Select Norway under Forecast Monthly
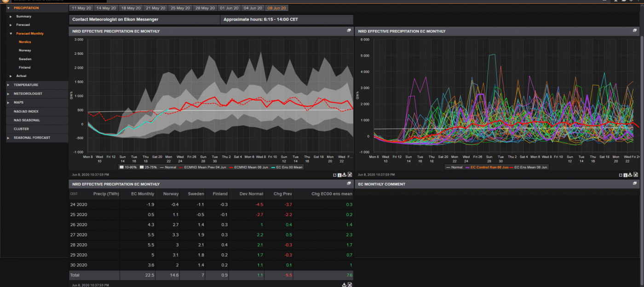The height and width of the screenshot is (287, 644). click(25, 50)
